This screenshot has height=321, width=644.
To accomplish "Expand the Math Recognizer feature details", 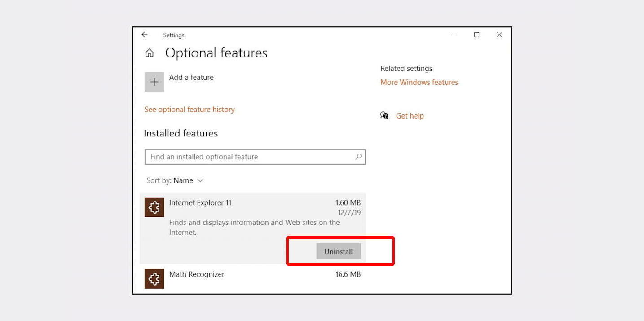I will click(196, 274).
